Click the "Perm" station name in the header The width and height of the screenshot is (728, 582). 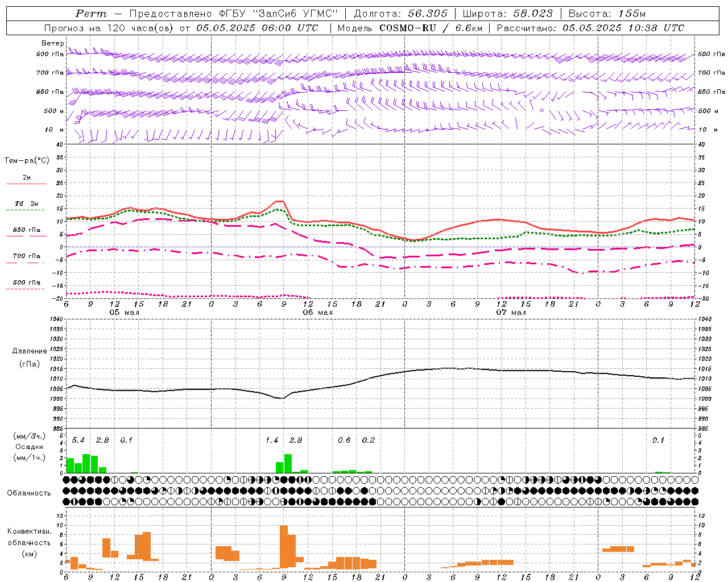(x=91, y=14)
